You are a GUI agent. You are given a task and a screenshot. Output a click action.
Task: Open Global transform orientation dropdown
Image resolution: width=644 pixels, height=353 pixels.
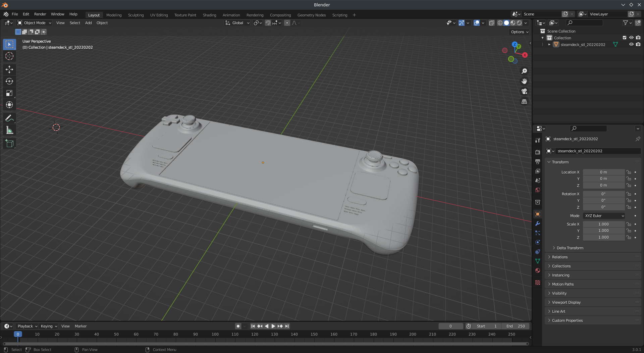237,23
